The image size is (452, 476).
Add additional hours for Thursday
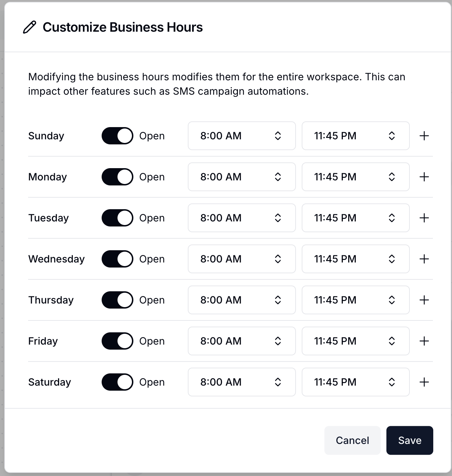424,300
